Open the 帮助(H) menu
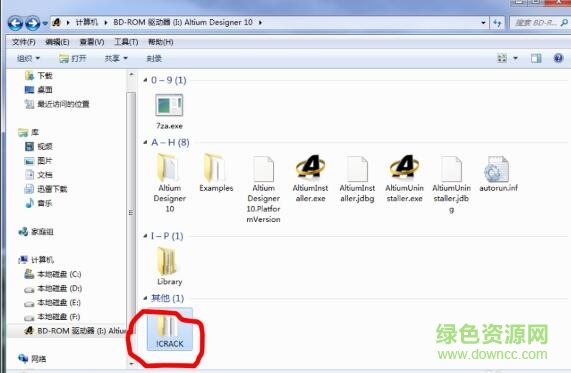571x373 pixels. (x=161, y=42)
